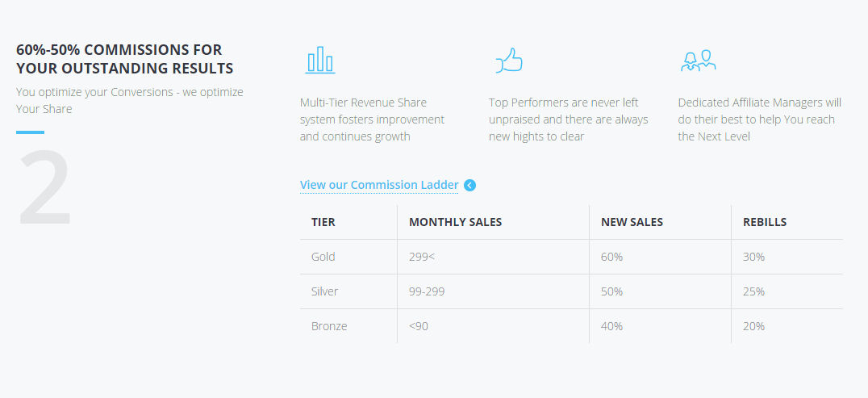Click the thumbs up top performers icon
The width and height of the screenshot is (868, 398).
pos(509,60)
